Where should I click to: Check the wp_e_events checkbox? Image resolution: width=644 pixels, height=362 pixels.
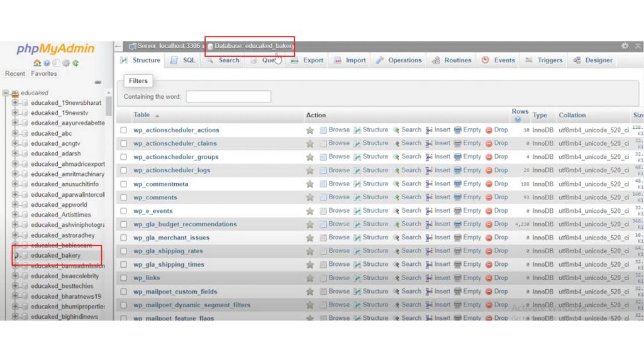click(124, 211)
